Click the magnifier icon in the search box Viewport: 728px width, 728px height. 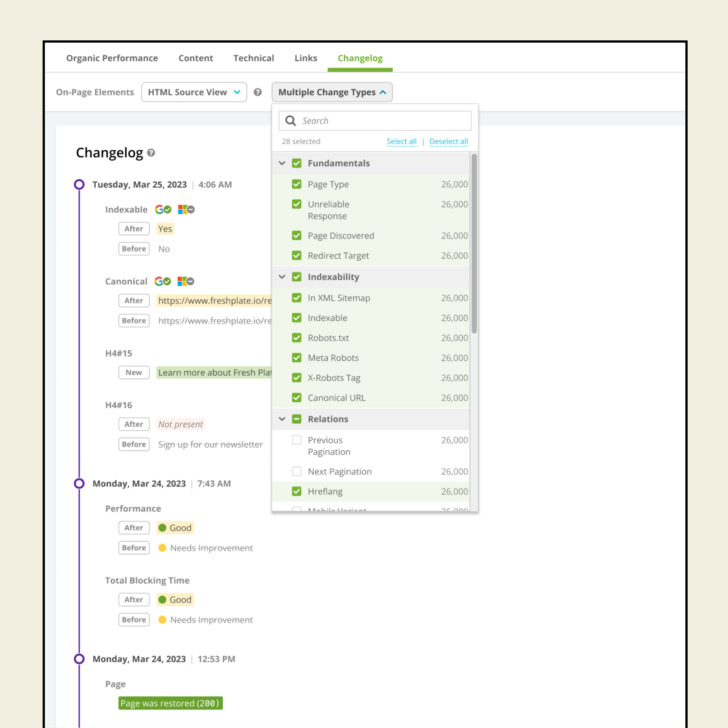pyautogui.click(x=291, y=121)
